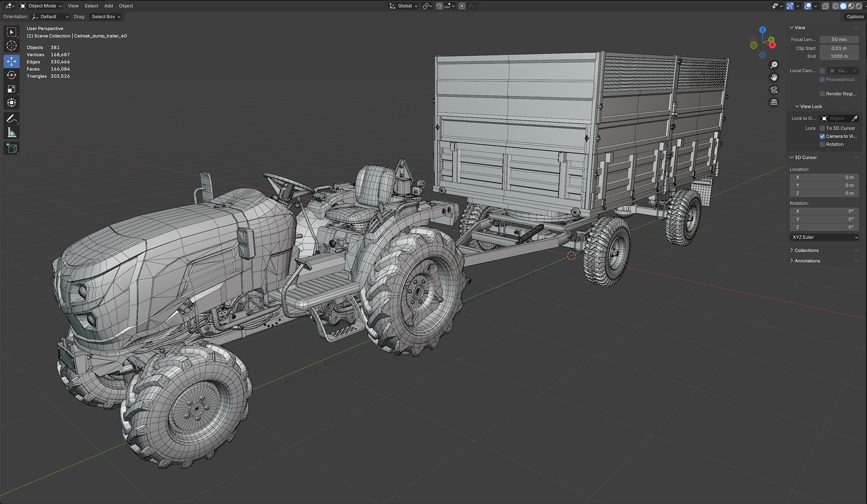The image size is (867, 504).
Task: Toggle the camera view icon
Action: (774, 90)
